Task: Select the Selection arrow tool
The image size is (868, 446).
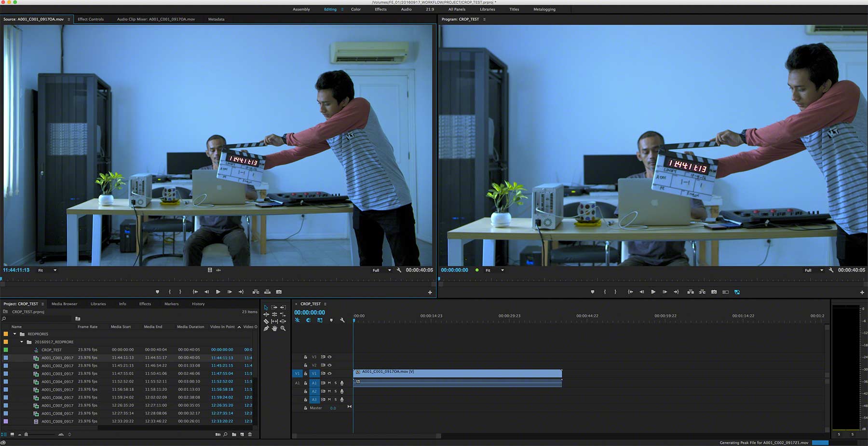Action: [x=266, y=307]
